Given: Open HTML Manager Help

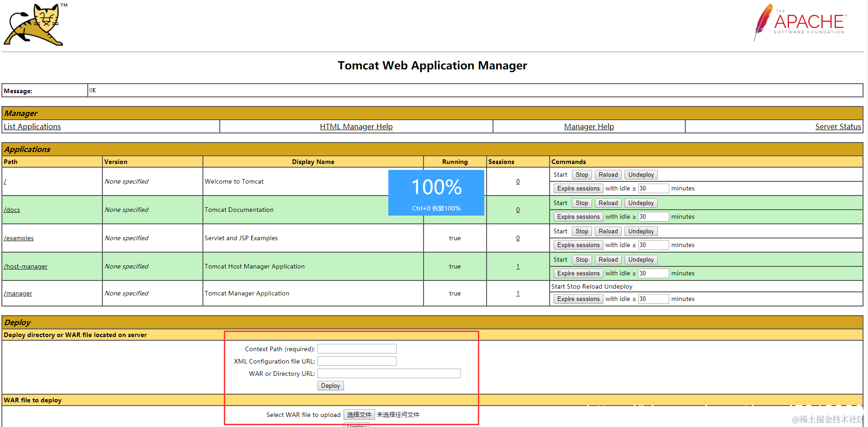Looking at the screenshot, I should tap(356, 127).
